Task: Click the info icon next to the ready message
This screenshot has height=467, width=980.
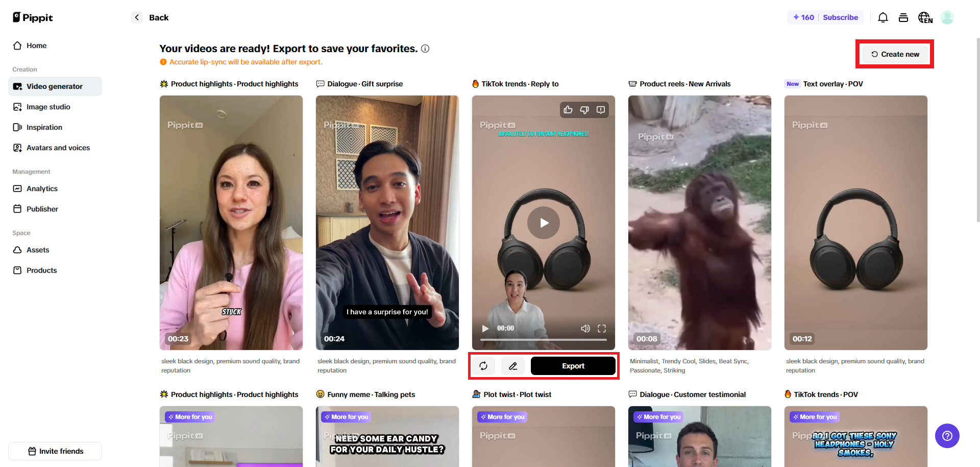Action: pos(426,48)
